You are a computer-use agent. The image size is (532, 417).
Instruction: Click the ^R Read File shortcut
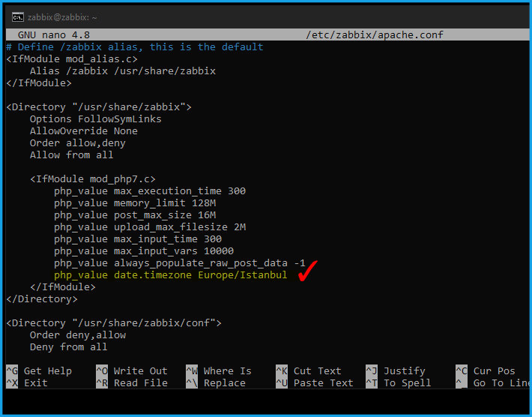(132, 383)
